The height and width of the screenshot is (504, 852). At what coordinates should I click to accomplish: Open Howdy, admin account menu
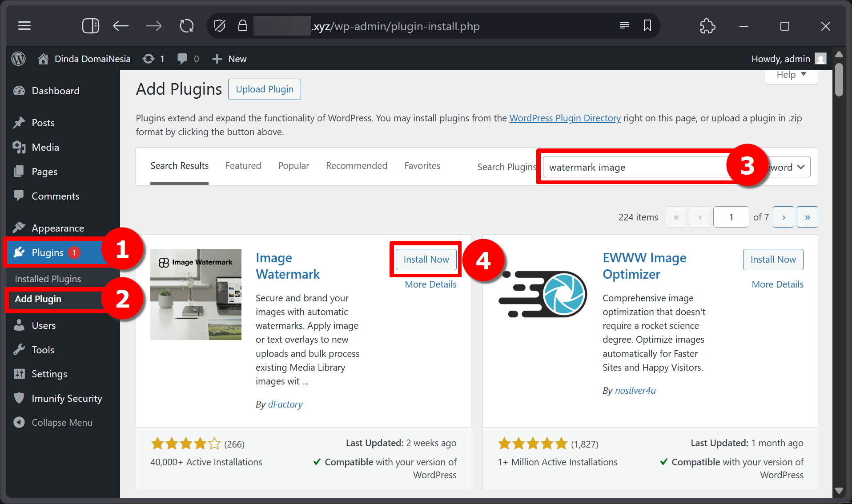click(x=788, y=59)
